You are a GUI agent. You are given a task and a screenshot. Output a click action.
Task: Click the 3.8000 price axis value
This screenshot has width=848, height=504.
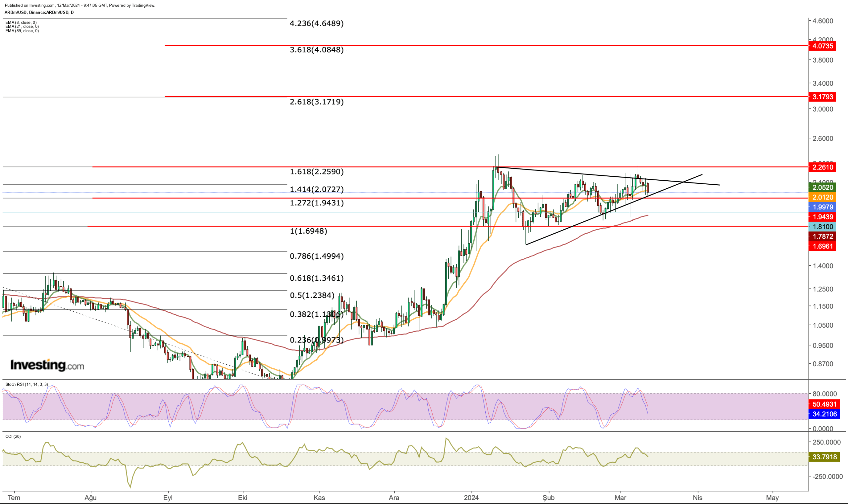pos(823,60)
